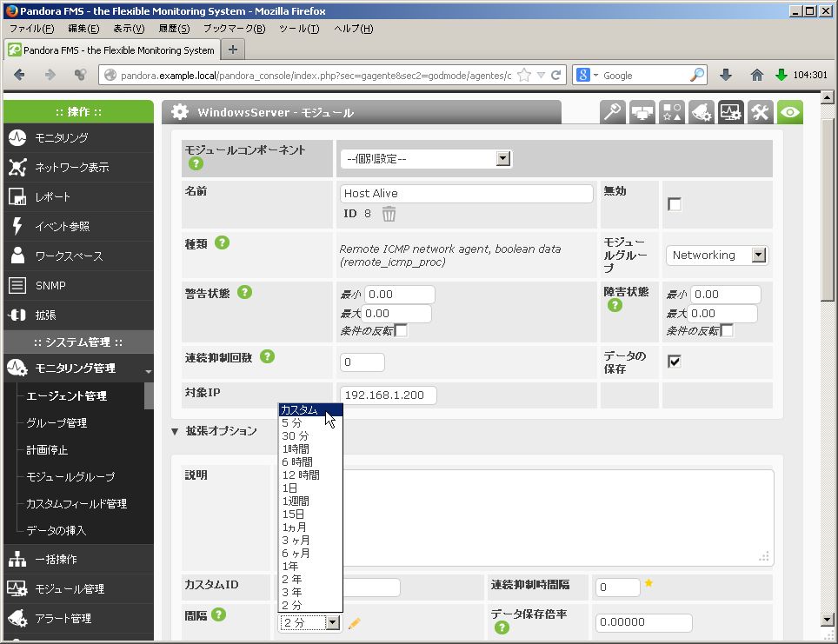Open help for モジュールコンポーネント

pyautogui.click(x=196, y=163)
